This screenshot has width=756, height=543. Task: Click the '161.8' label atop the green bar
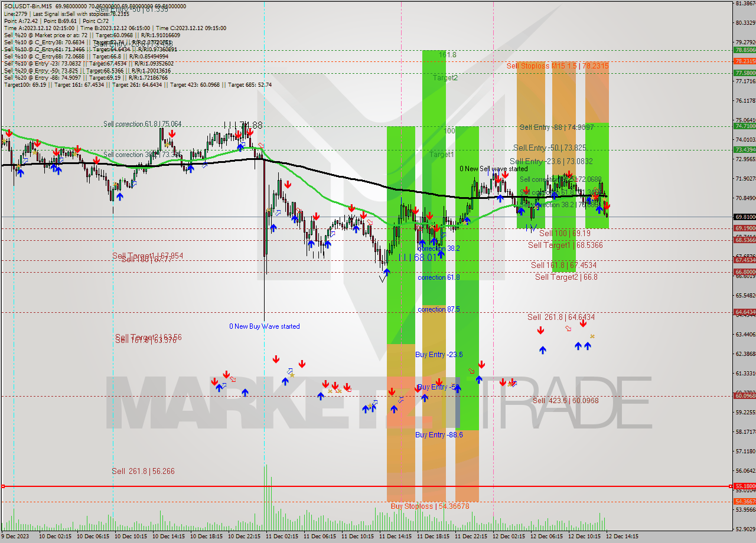point(447,55)
